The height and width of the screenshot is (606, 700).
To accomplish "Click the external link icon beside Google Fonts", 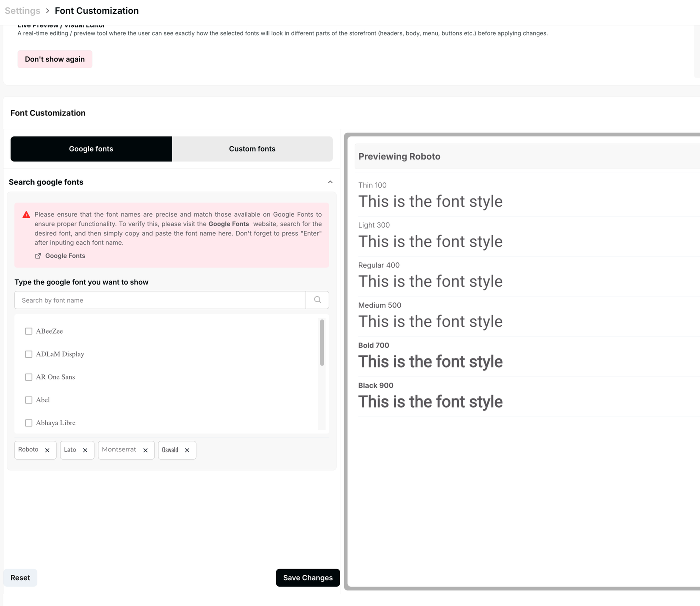I will tap(38, 256).
